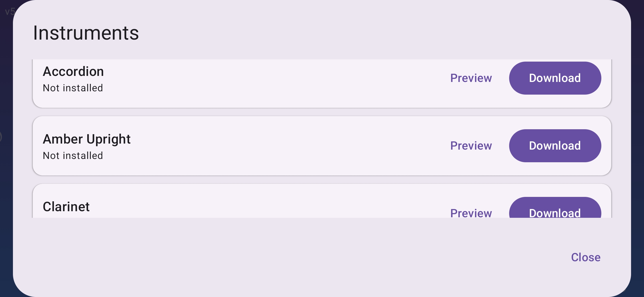This screenshot has width=644, height=297.
Task: Close the Instruments dialog
Action: 586,257
